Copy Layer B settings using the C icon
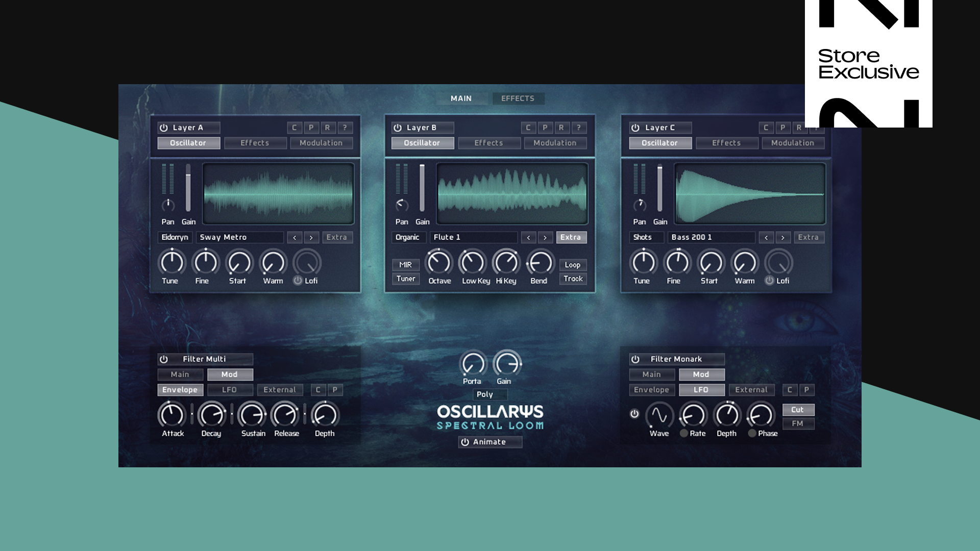The width and height of the screenshot is (980, 551). click(x=529, y=128)
